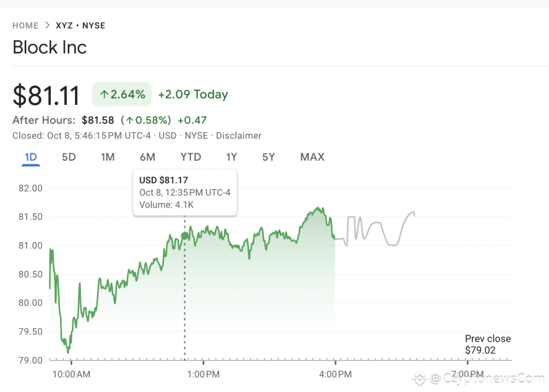The image size is (549, 392).
Task: Select the 6M chart range
Action: coord(147,157)
